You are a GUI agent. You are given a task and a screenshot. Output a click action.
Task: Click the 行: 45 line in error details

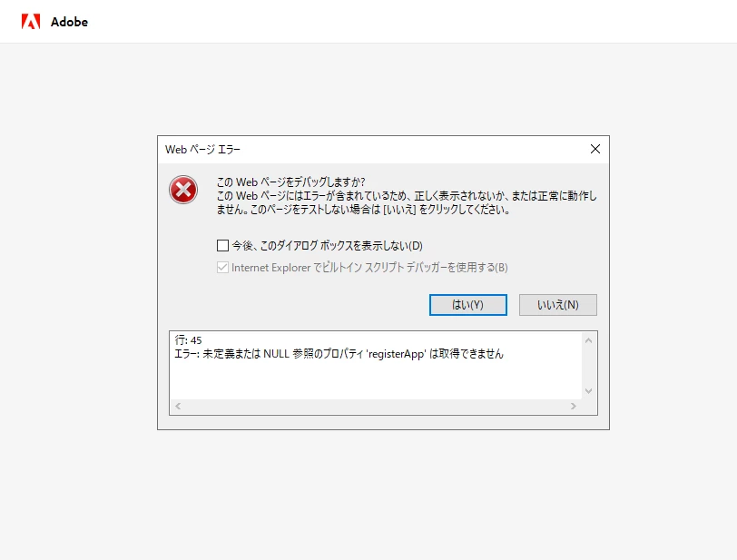click(x=188, y=340)
